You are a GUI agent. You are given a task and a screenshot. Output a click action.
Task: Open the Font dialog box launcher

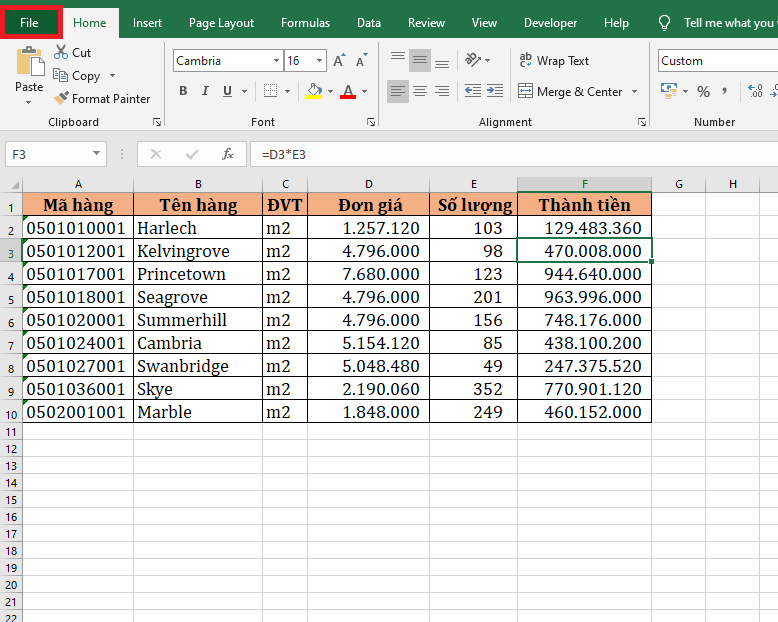(x=370, y=122)
